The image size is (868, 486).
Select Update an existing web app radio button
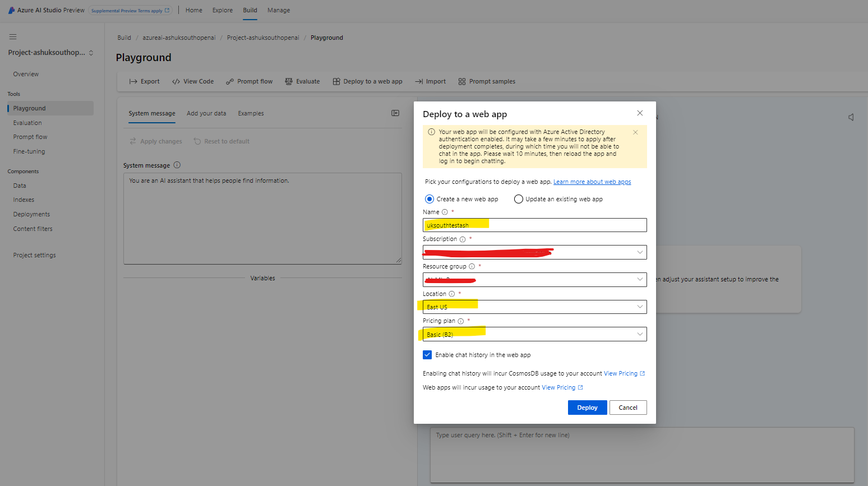click(x=519, y=199)
